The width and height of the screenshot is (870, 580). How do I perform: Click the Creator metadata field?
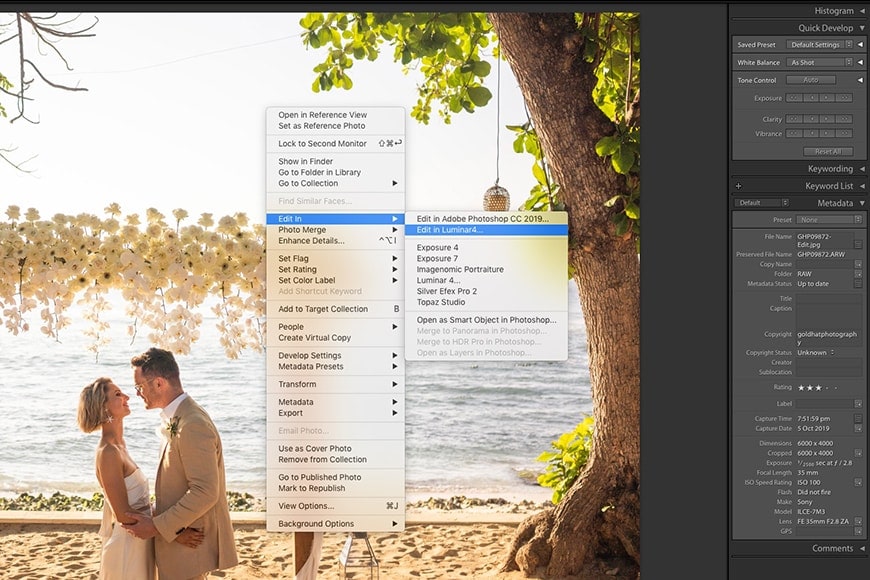(x=829, y=362)
